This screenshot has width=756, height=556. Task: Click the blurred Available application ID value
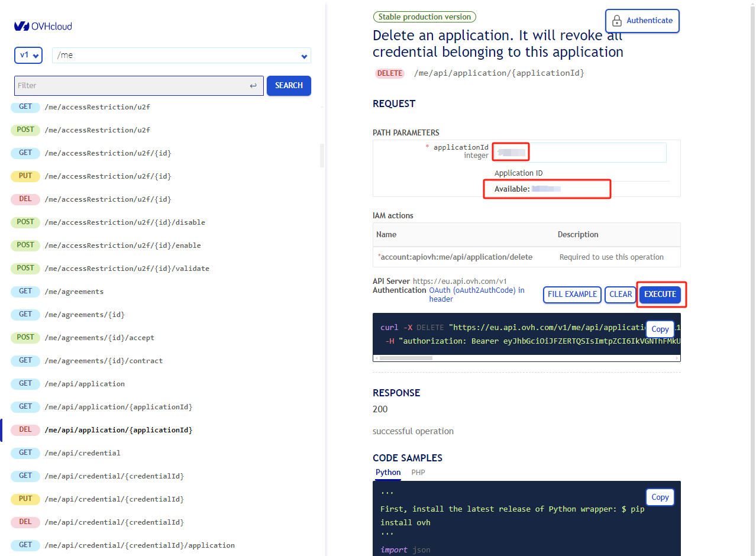[546, 189]
